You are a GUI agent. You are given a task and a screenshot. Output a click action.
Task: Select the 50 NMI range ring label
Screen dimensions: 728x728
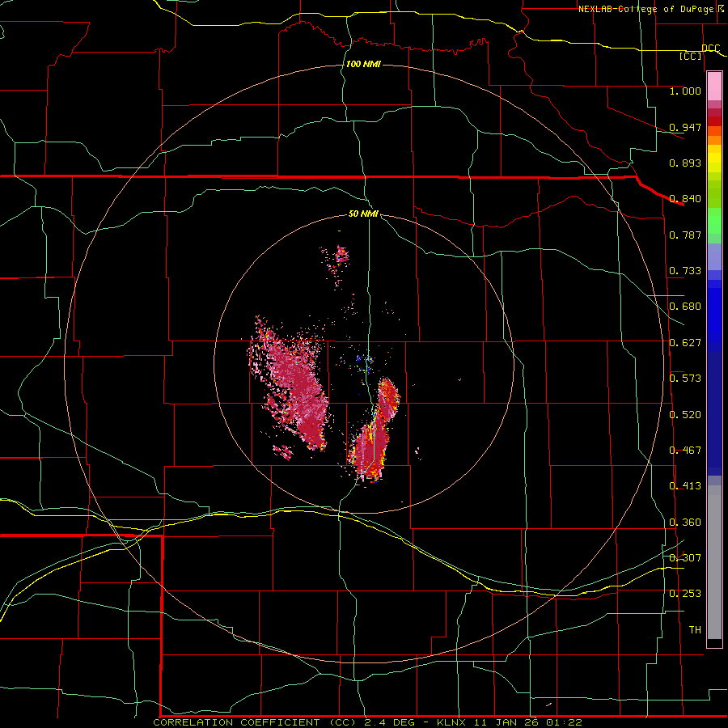coord(363,214)
